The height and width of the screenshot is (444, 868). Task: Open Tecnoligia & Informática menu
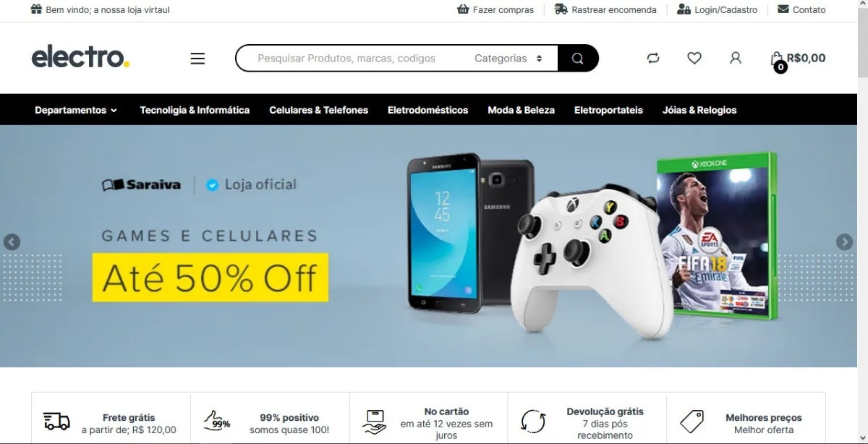coord(195,110)
